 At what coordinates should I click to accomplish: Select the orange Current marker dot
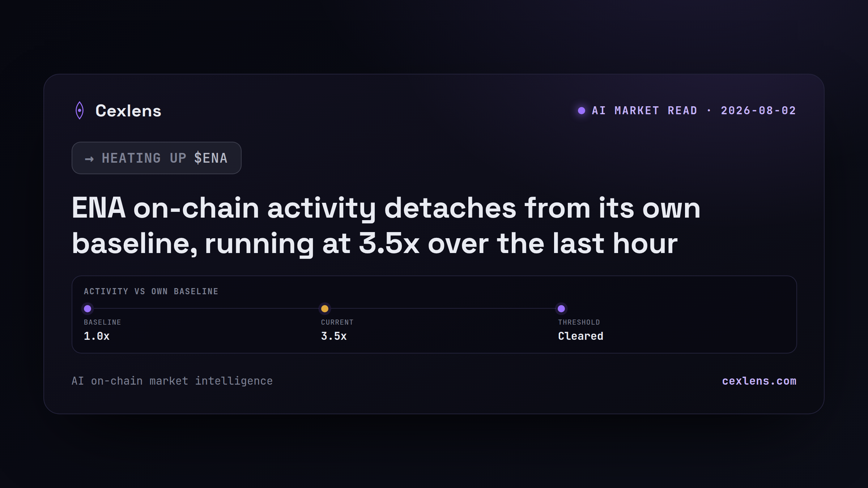click(325, 309)
